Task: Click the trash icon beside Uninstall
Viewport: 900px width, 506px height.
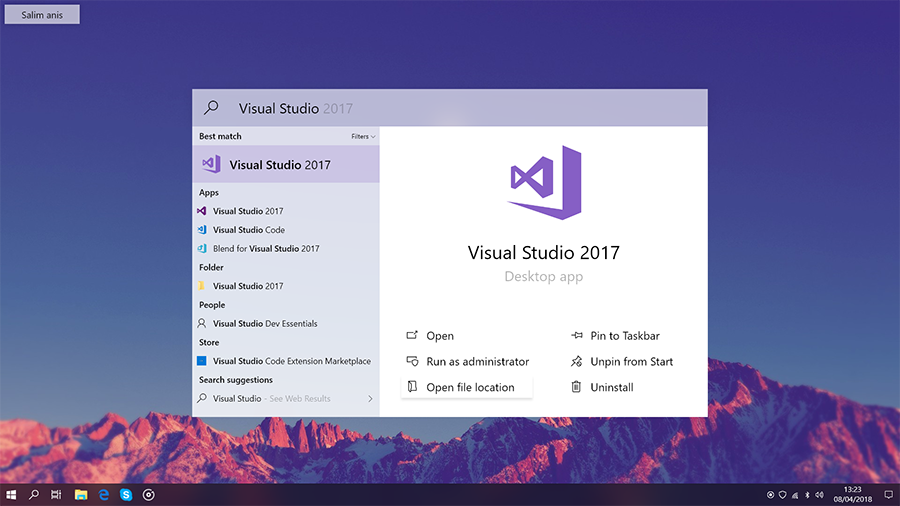Action: 576,387
